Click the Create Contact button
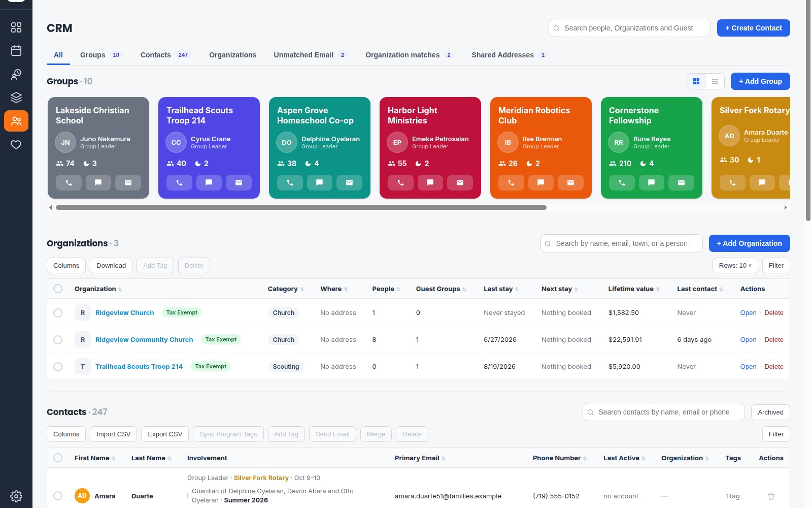 [x=753, y=28]
